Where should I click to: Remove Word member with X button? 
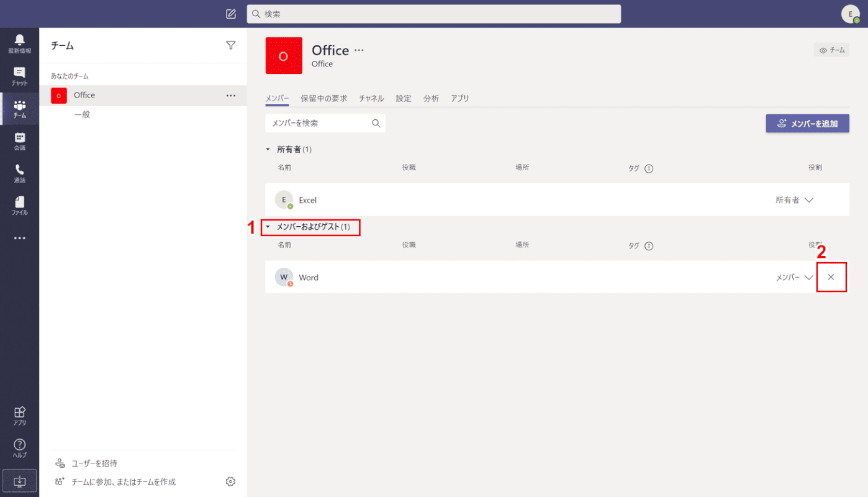(831, 277)
